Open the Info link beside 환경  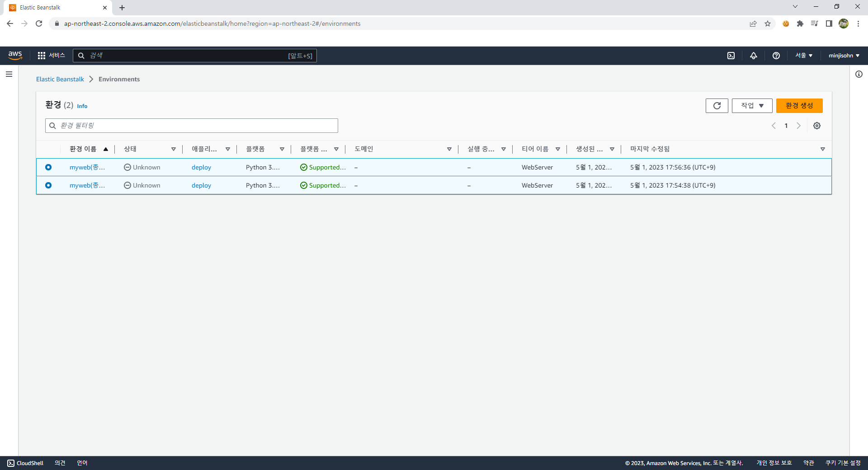point(82,106)
